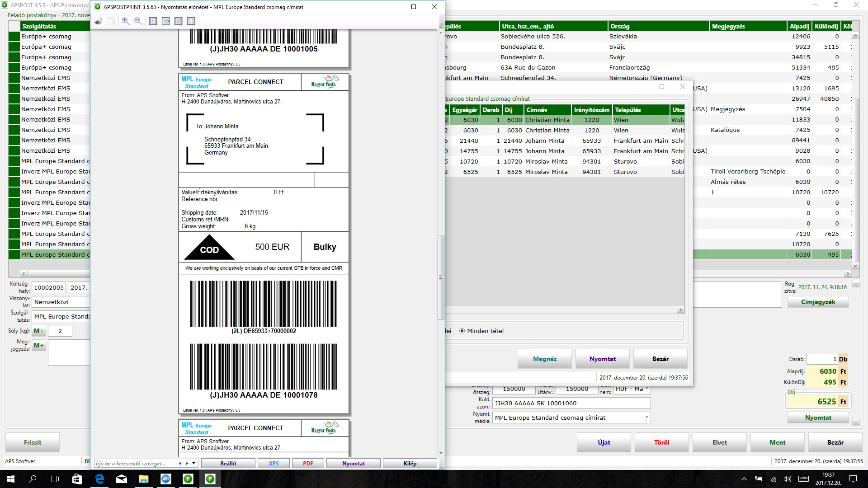Open the Nyomt. média dropdown
The height and width of the screenshot is (488, 868).
pos(646,418)
